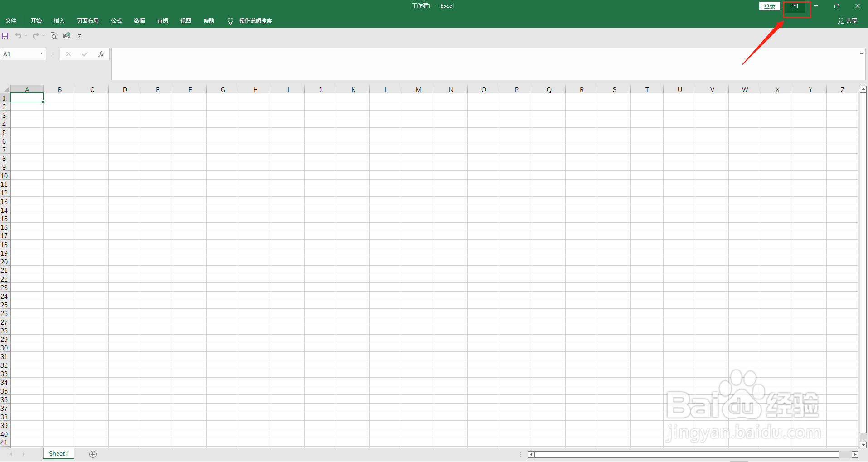Click the horizontal scrollbar left arrow
Image resolution: width=868 pixels, height=462 pixels.
tap(531, 454)
